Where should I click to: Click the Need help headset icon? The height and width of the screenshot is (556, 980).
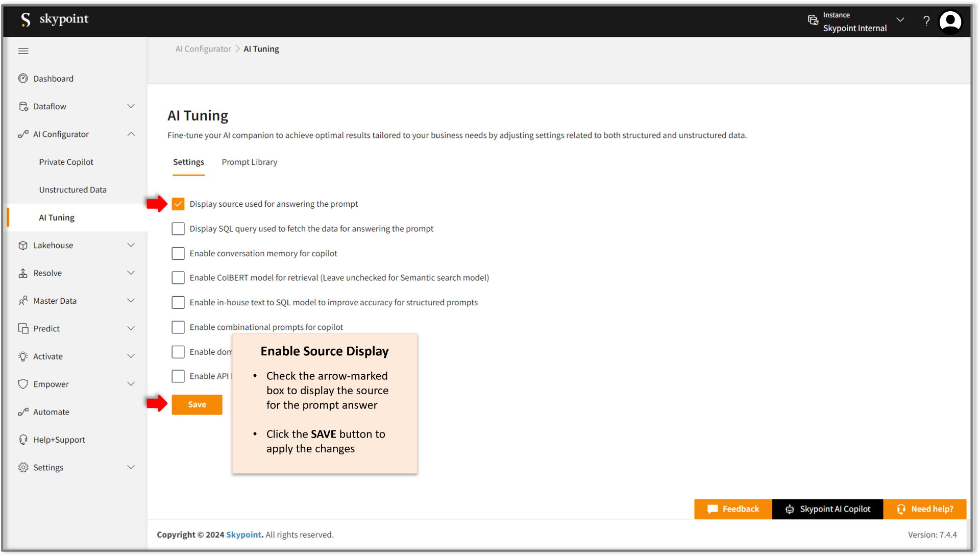tap(901, 510)
